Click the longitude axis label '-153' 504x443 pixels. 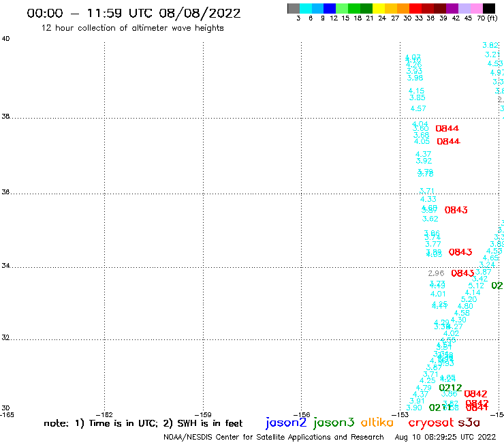400,414
